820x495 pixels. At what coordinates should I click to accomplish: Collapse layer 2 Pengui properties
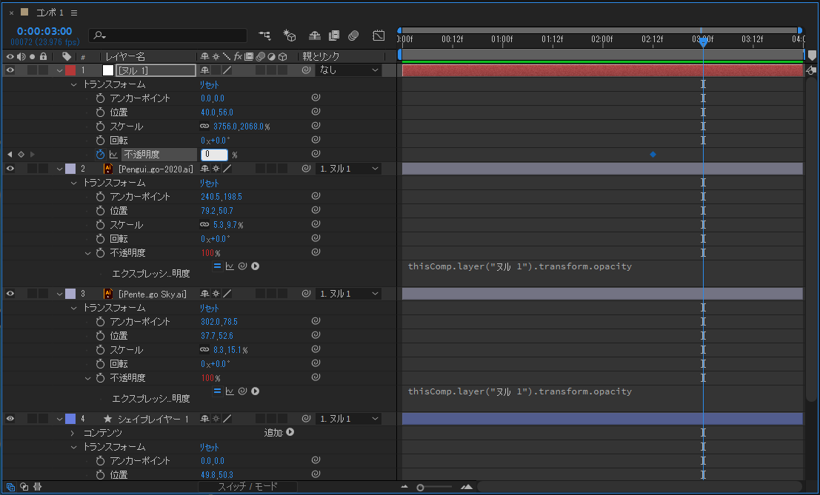59,168
